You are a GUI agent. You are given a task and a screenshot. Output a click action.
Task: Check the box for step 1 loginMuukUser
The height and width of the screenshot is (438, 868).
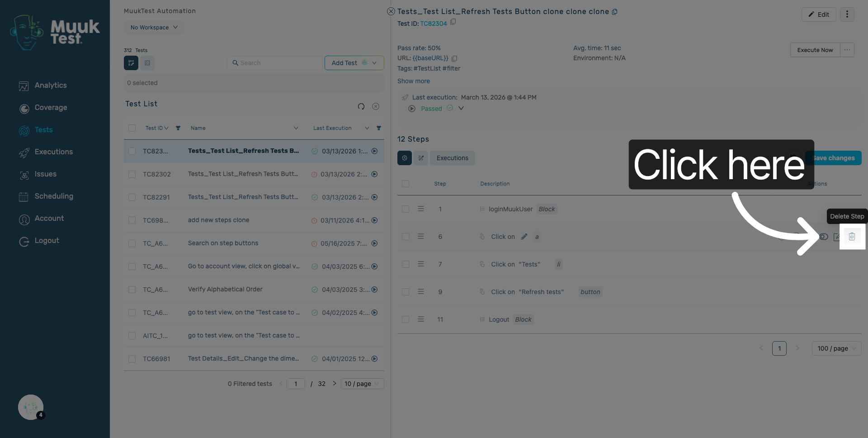[406, 209]
